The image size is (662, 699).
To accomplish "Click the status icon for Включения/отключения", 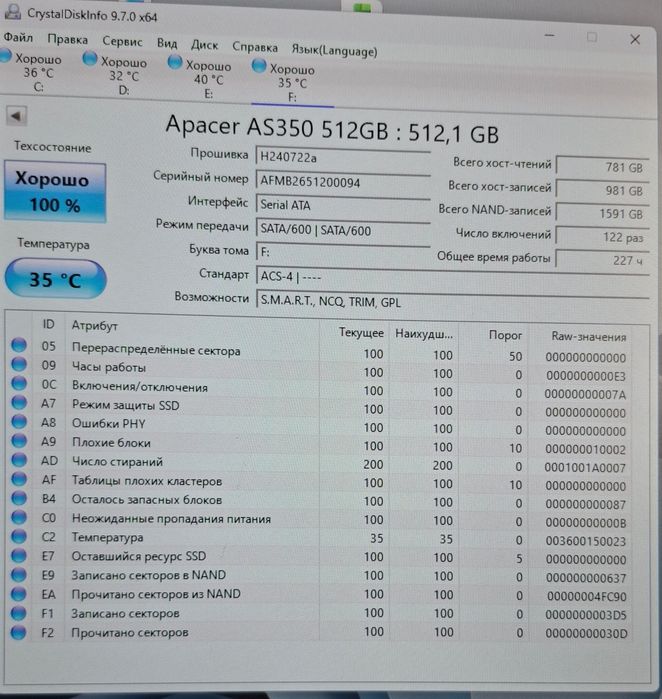I will pos(19,383).
